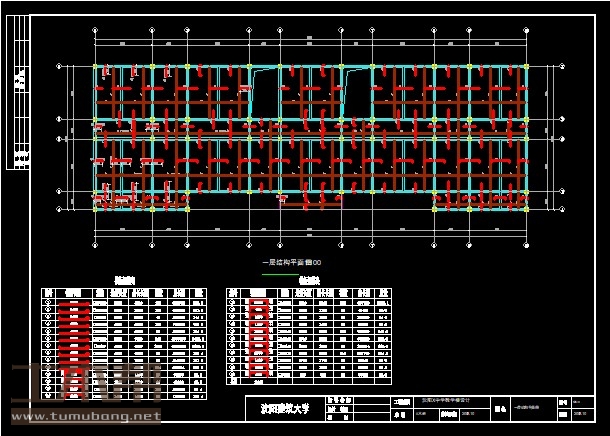Screen dimensions: 610x436
Task: Click the left trapezoid stairwell opening in plan
Action: pyautogui.click(x=262, y=92)
